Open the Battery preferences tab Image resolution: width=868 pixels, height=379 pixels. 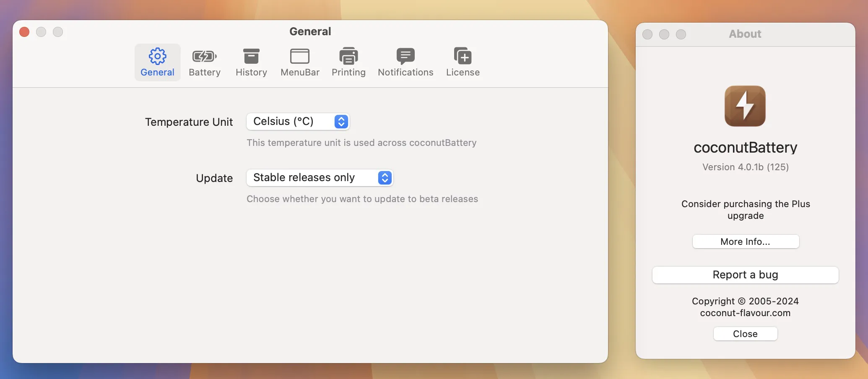(205, 62)
